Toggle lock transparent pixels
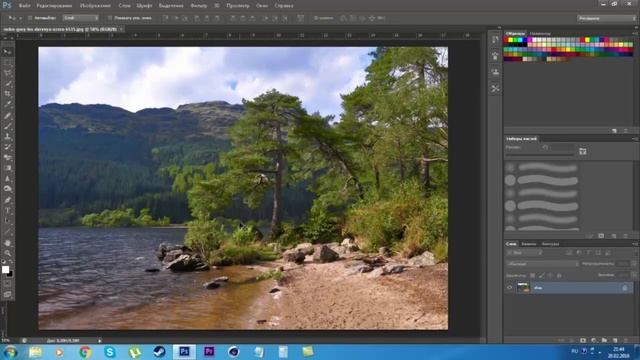The image size is (640, 360). [x=532, y=276]
